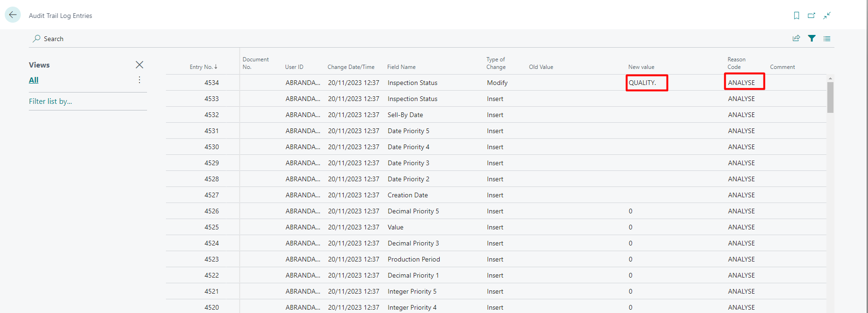The width and height of the screenshot is (868, 313).
Task: Click Date Priority 2 field name
Action: pyautogui.click(x=408, y=179)
